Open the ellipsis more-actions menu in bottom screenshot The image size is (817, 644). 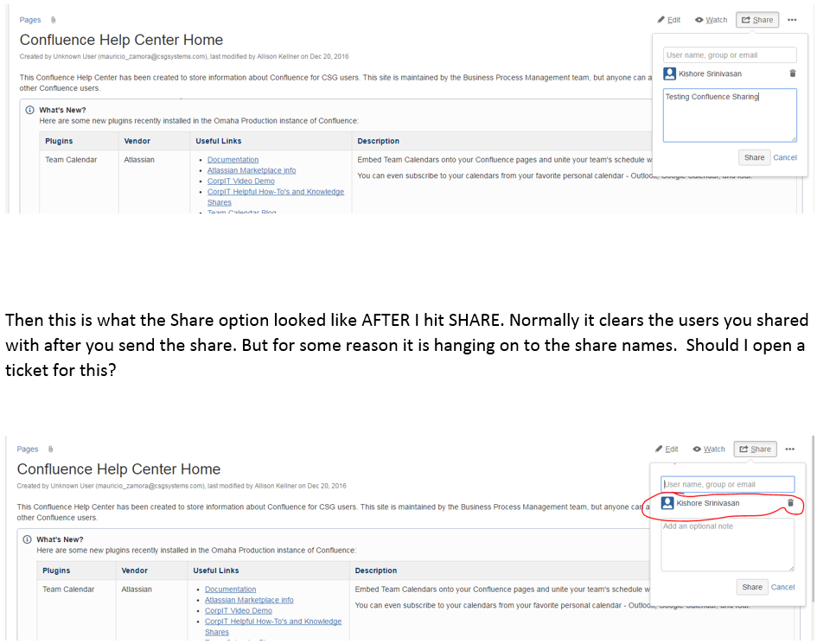click(790, 450)
